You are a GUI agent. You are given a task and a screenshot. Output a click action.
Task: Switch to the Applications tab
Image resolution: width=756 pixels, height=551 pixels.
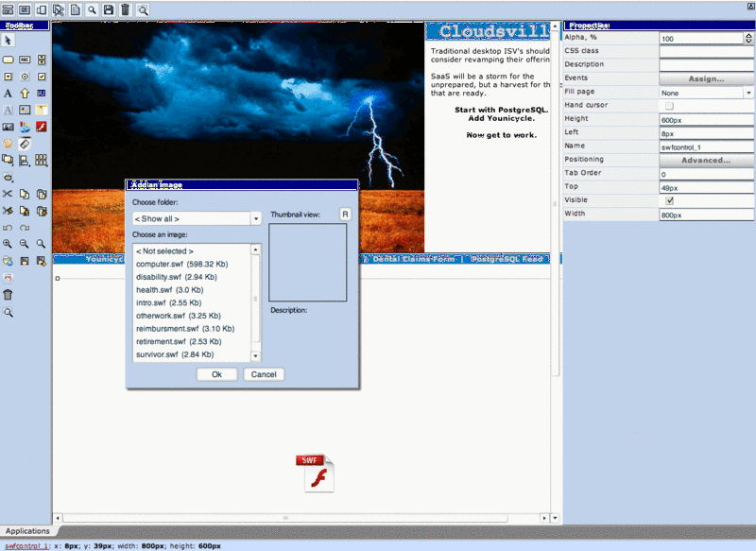(26, 532)
